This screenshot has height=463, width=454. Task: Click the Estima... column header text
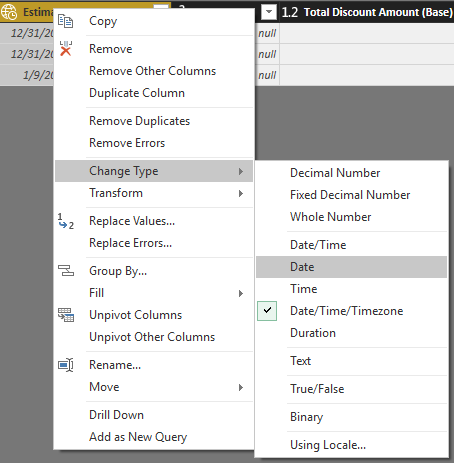38,12
